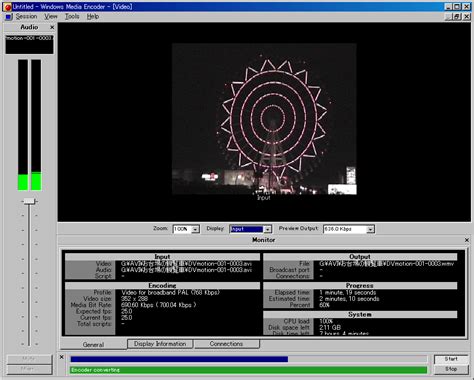This screenshot has height=380, width=474.
Task: Minimize the inner Video document window
Action: (x=449, y=17)
